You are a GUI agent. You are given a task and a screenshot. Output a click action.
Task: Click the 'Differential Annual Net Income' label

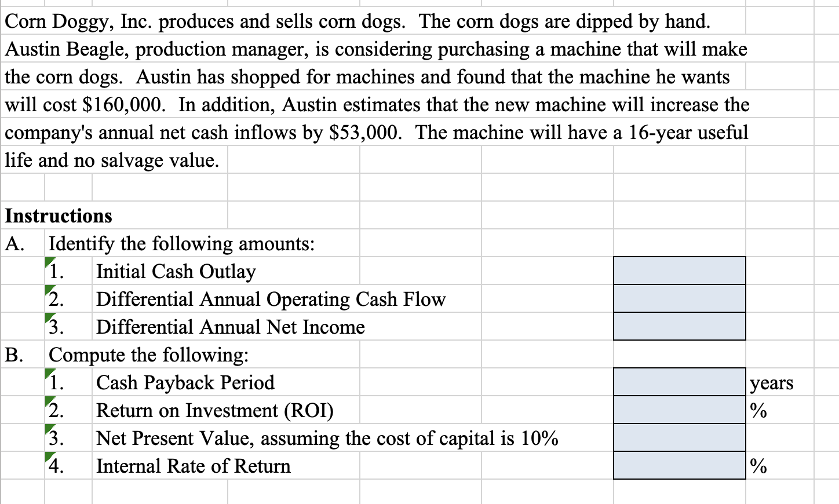231,327
